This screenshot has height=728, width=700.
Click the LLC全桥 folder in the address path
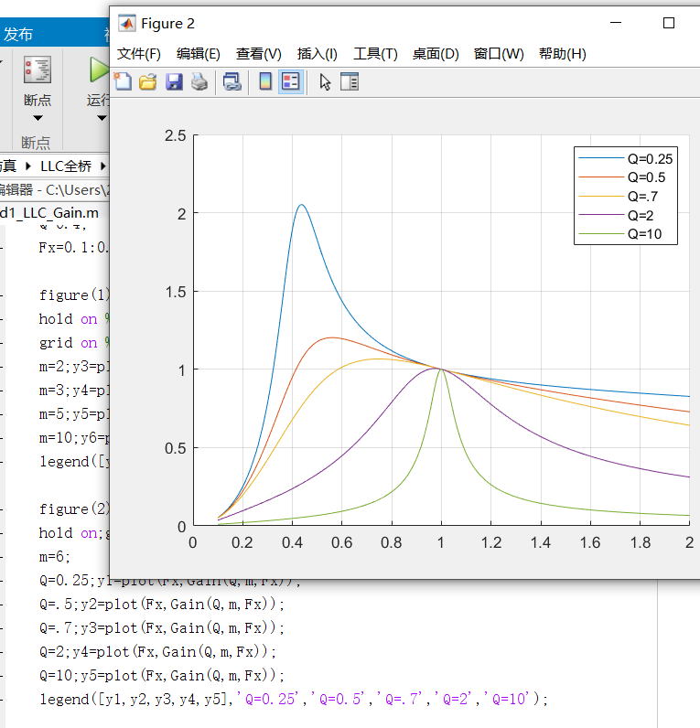pos(66,166)
